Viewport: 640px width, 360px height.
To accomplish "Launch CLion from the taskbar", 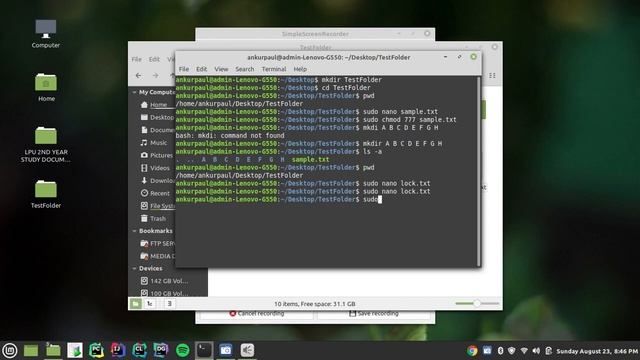I will click(139, 350).
